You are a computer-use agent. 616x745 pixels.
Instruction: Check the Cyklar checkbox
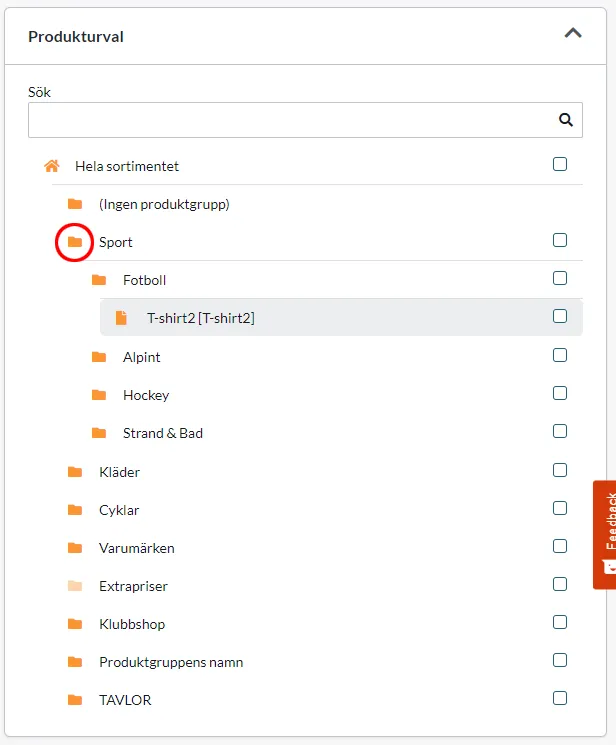point(560,508)
